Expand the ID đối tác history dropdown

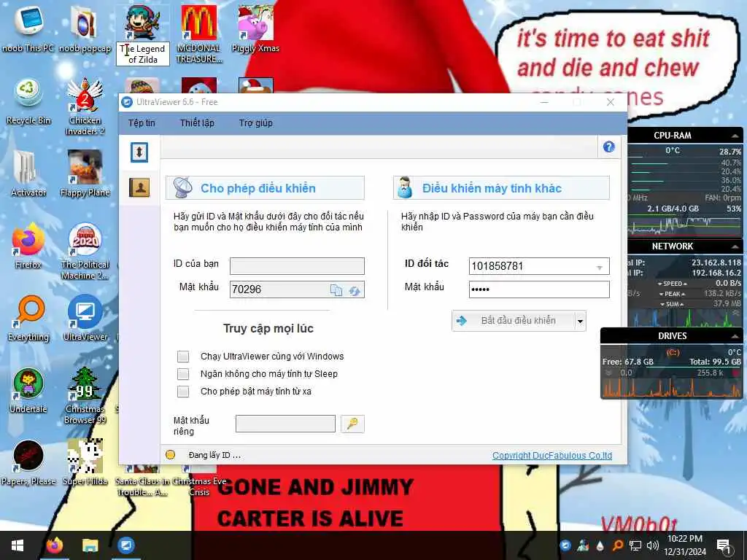click(600, 267)
